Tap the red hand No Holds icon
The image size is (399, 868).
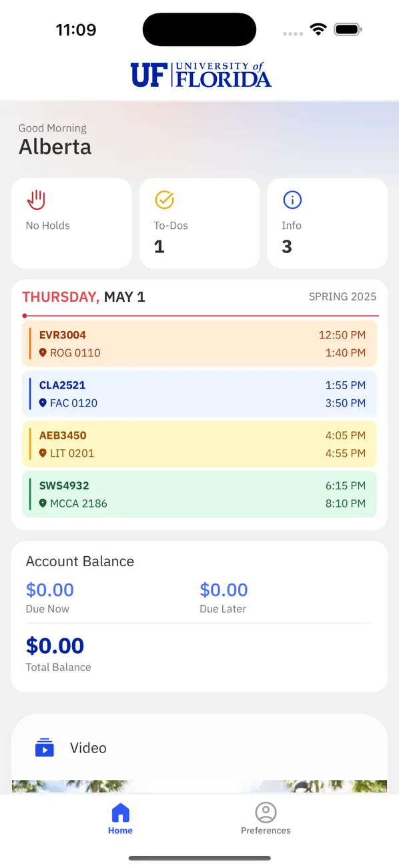click(x=36, y=200)
